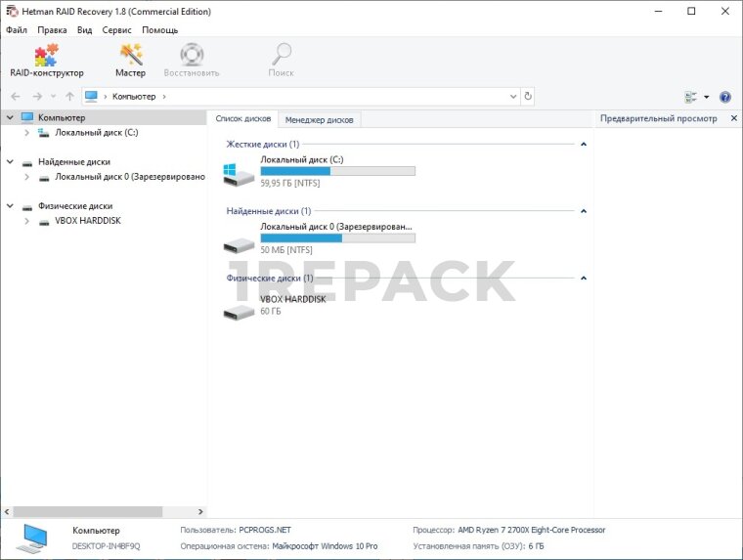Switch to Менеджер дисков tab
Image resolution: width=743 pixels, height=560 pixels.
coord(320,119)
